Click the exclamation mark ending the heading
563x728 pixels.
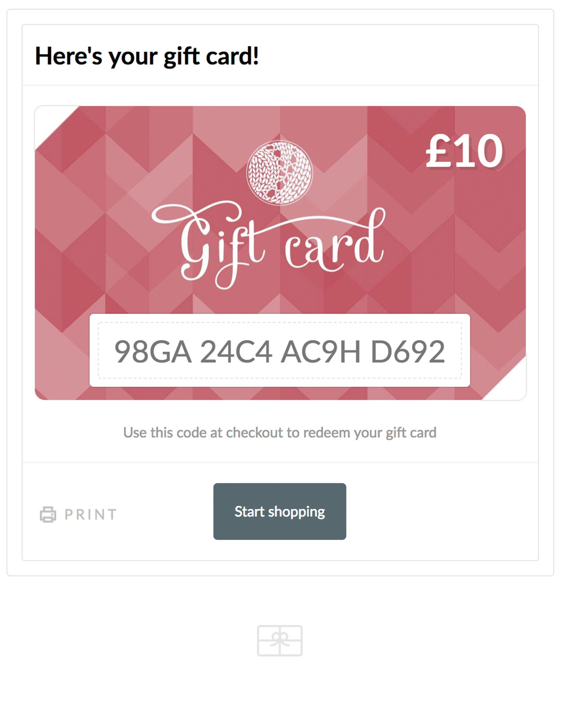pos(256,55)
